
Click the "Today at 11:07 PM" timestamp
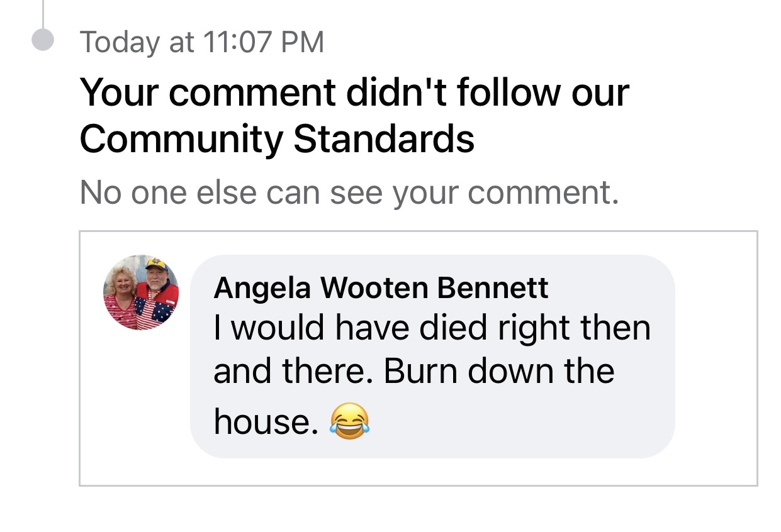pos(201,42)
